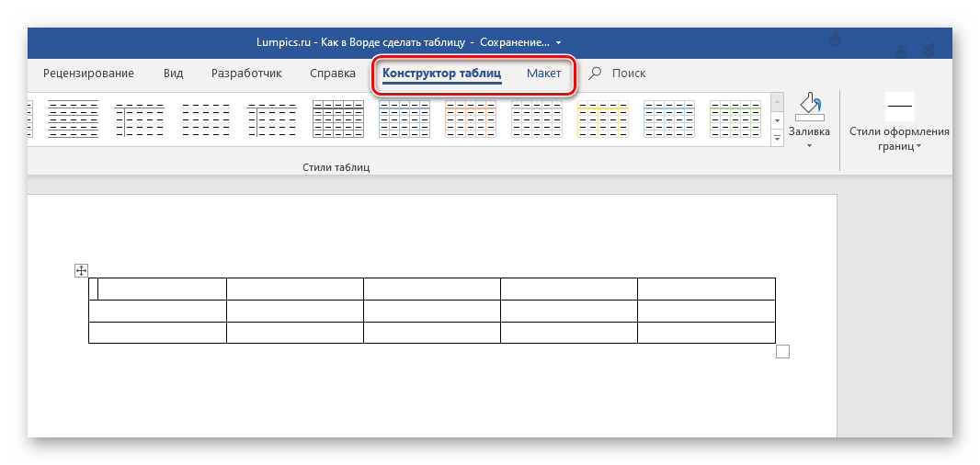Viewport: 980px width, 465px height.
Task: Click the Поиск search field
Action: (x=629, y=74)
